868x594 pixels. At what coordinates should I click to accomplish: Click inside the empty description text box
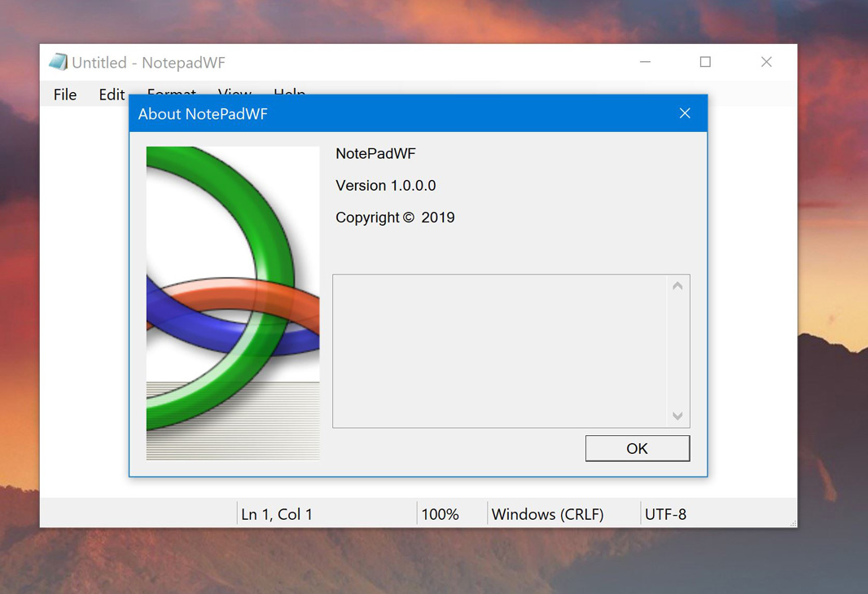click(501, 350)
